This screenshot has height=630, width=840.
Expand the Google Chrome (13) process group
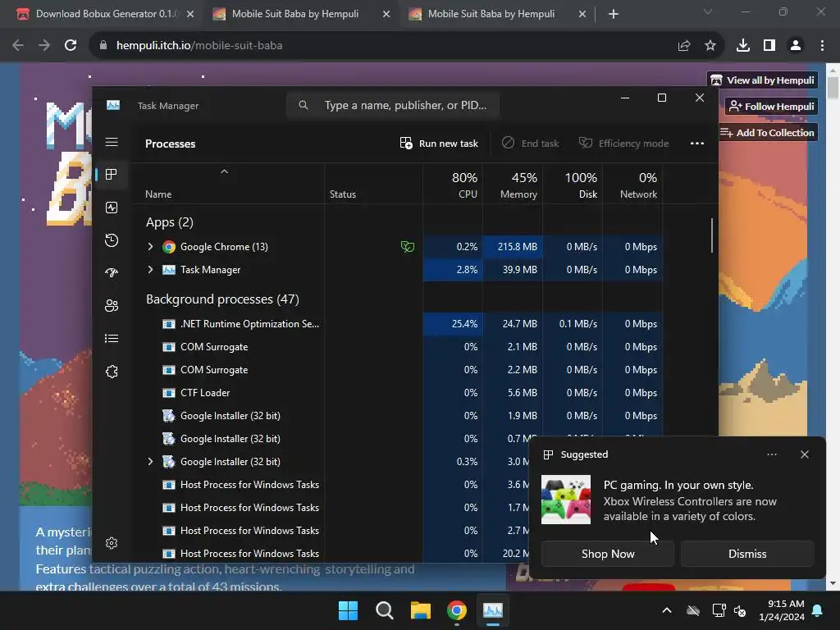151,246
